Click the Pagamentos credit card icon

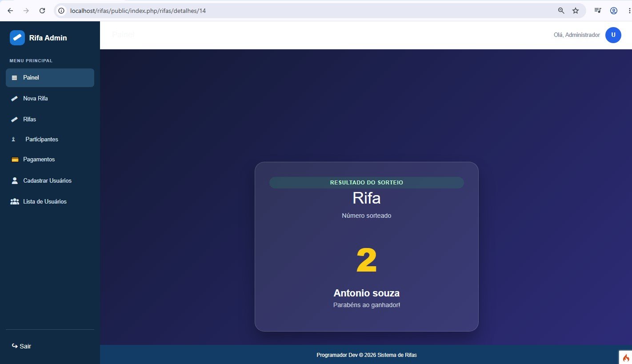pyautogui.click(x=15, y=160)
